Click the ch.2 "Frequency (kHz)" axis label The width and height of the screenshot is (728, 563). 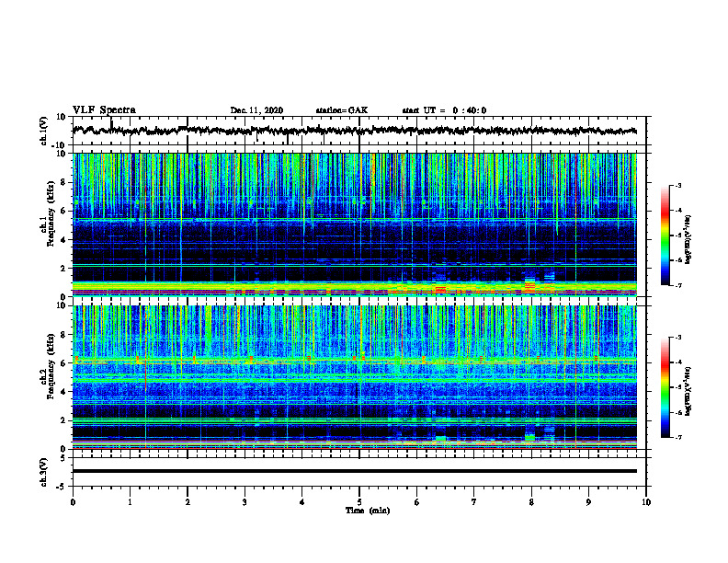[x=51, y=366]
